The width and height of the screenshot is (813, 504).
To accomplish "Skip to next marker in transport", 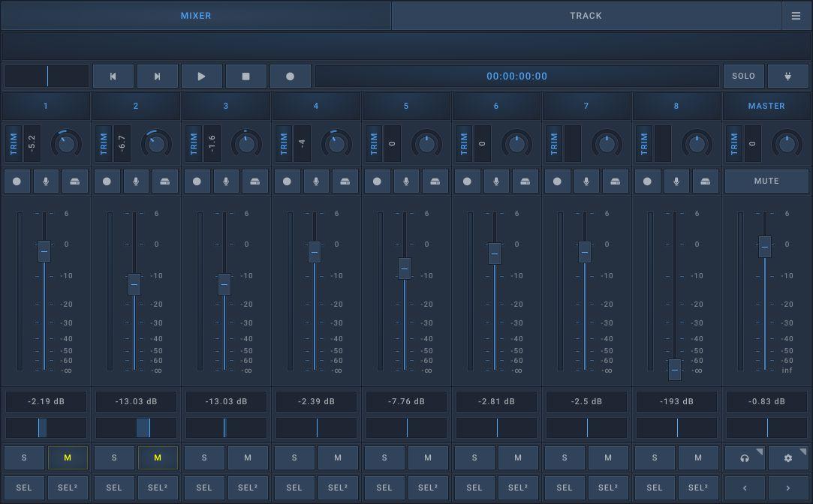I will tap(157, 76).
